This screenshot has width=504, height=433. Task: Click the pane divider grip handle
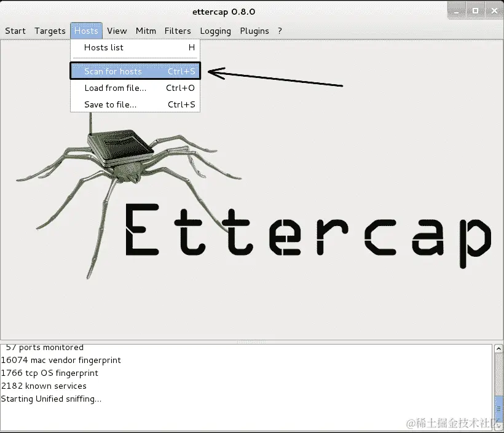(251, 342)
